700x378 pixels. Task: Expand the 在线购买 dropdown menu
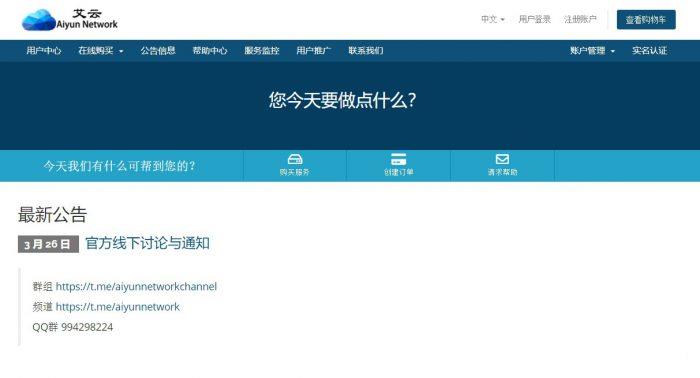click(100, 50)
